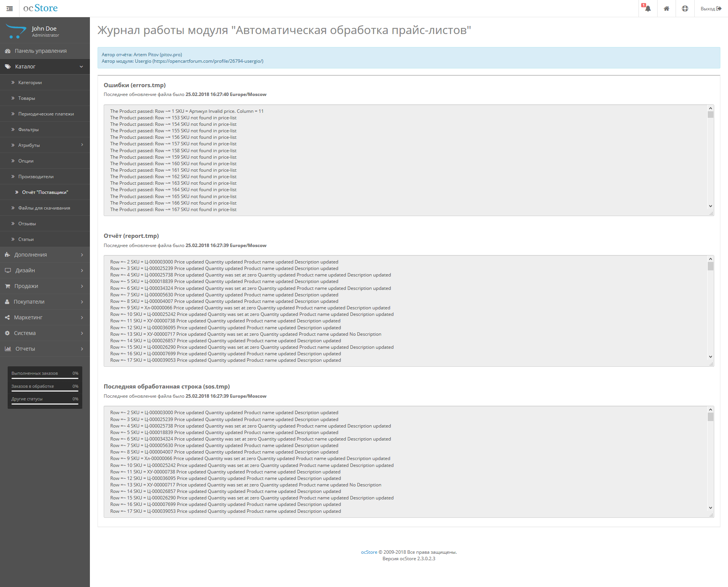Click scroll-up arrow in report.tmp log
Image resolution: width=728 pixels, height=587 pixels.
(710, 259)
